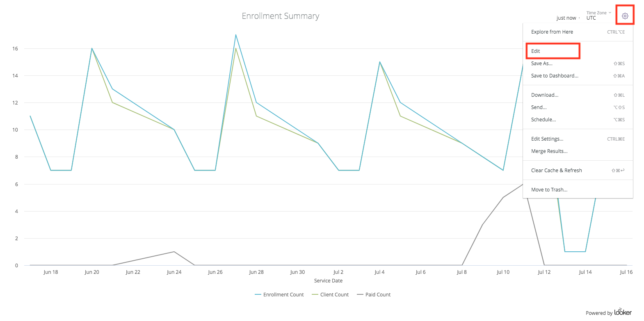The width and height of the screenshot is (644, 321).
Task: Select Explore from Here menu option
Action: (x=552, y=32)
